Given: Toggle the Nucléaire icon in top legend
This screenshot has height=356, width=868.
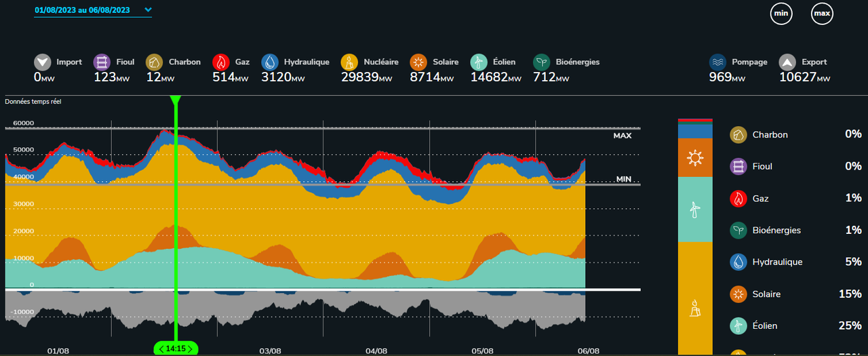Looking at the screenshot, I should point(350,62).
